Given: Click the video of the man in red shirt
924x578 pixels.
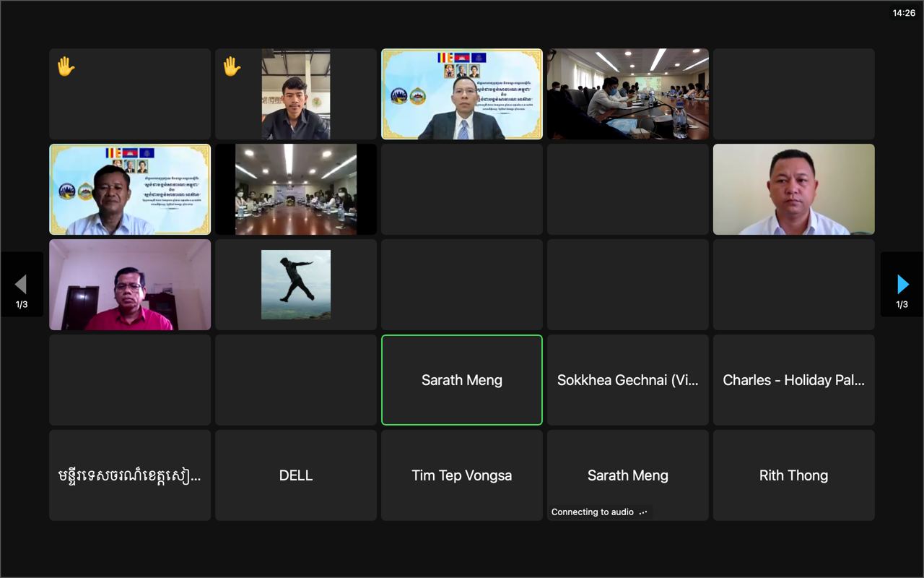Looking at the screenshot, I should coord(130,285).
